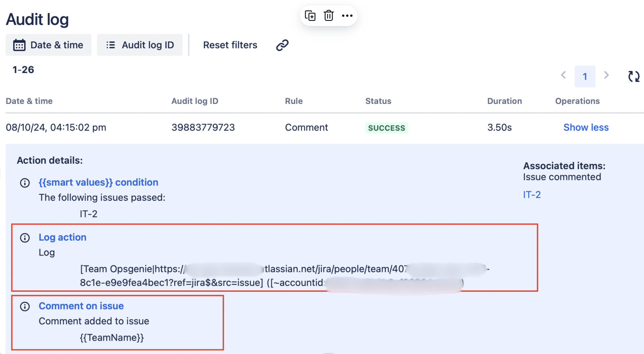
Task: Open the three-dots more options menu
Action: click(347, 16)
